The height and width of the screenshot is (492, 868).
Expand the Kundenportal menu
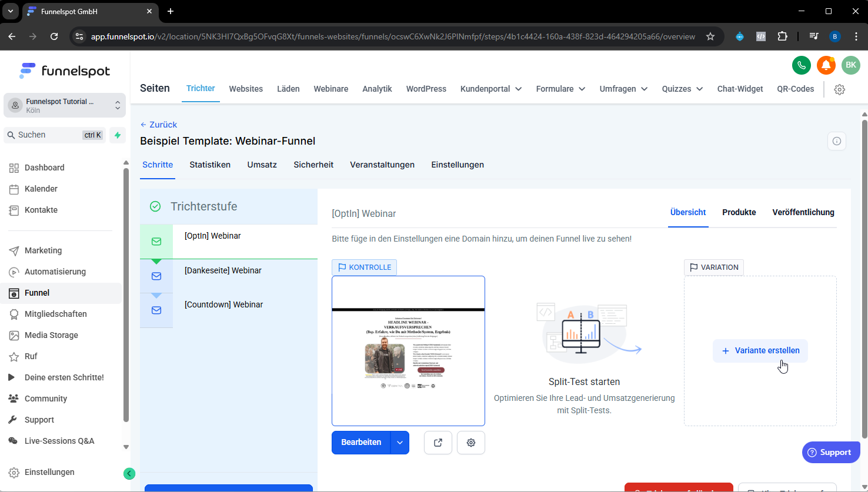(x=491, y=89)
